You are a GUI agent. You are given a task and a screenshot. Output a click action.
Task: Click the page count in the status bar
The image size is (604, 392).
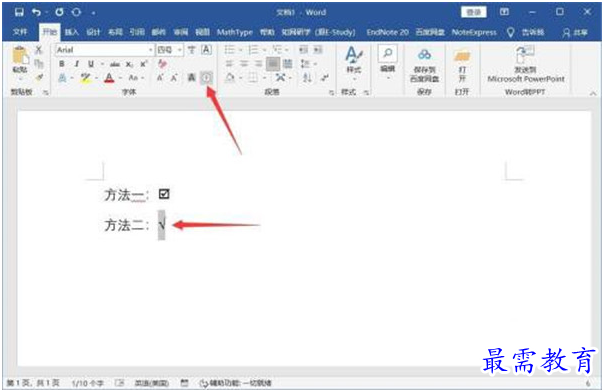point(33,383)
